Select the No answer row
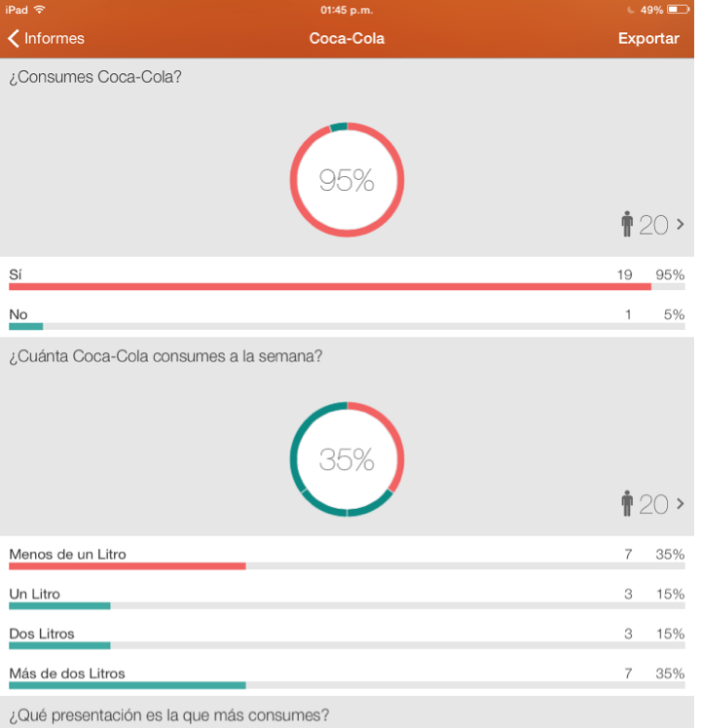This screenshot has width=702, height=728. point(347,318)
